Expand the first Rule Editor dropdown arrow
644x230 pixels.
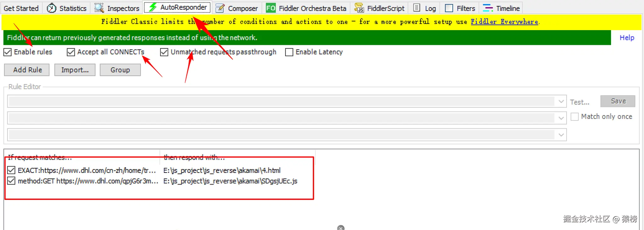(561, 101)
